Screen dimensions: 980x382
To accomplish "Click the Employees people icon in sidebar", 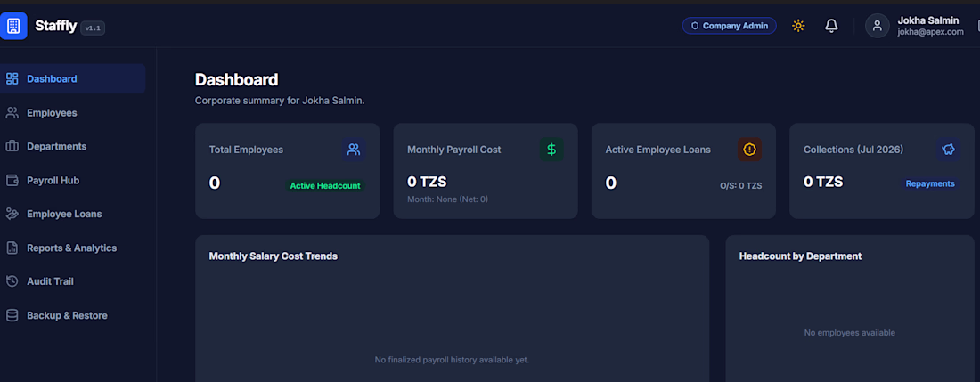I will 12,113.
